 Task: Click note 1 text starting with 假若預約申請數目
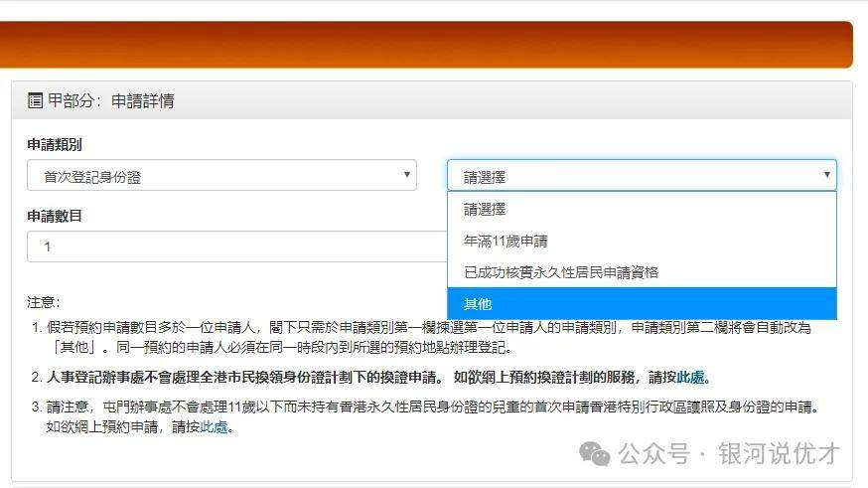(429, 337)
